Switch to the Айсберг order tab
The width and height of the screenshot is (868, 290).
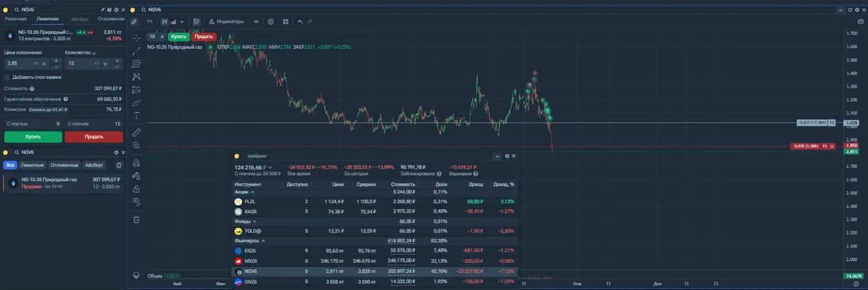pyautogui.click(x=80, y=19)
